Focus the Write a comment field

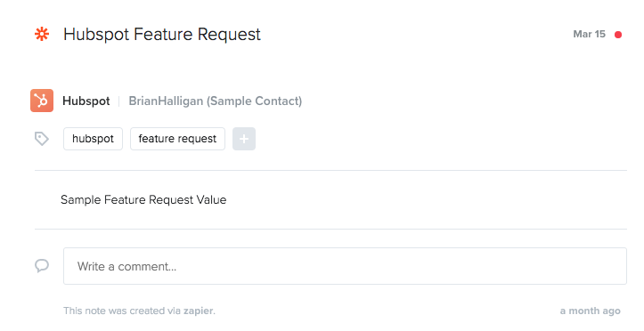pyautogui.click(x=345, y=266)
